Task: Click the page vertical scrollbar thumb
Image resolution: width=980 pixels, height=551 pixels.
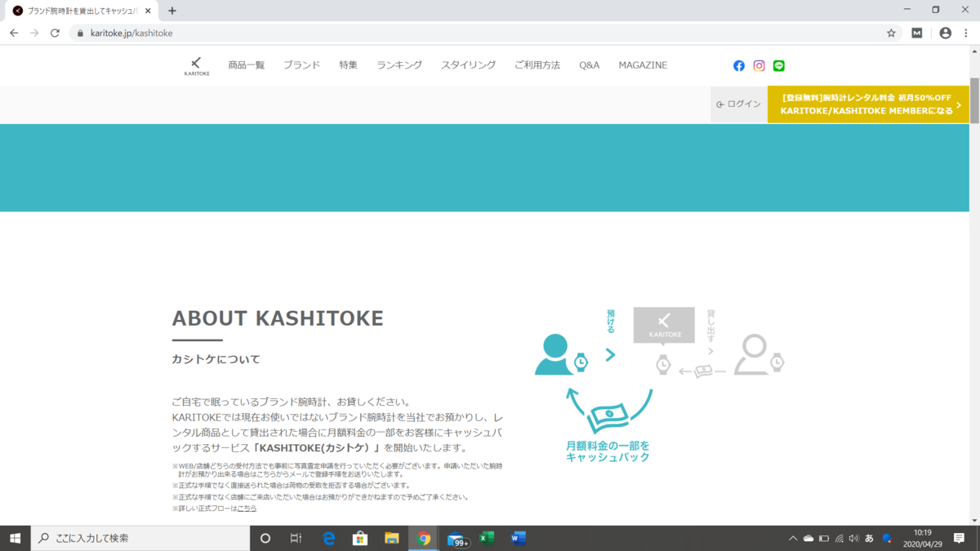Action: click(x=974, y=100)
